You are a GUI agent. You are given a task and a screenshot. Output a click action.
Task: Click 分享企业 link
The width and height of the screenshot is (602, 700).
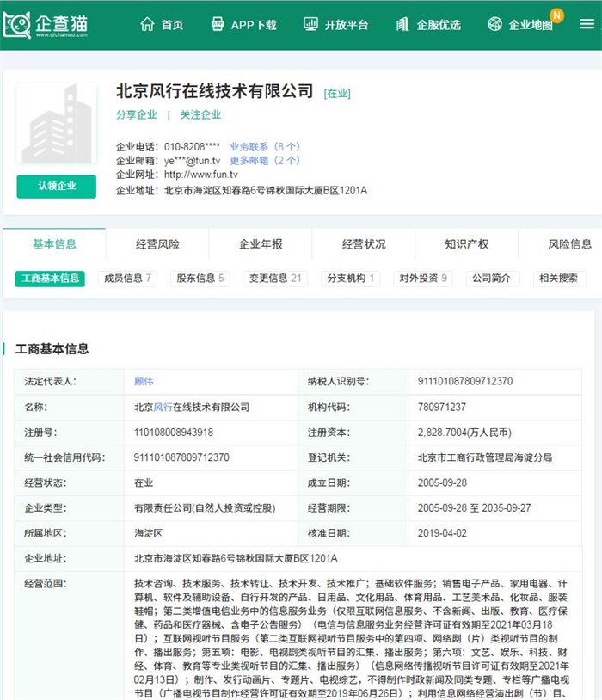[137, 114]
